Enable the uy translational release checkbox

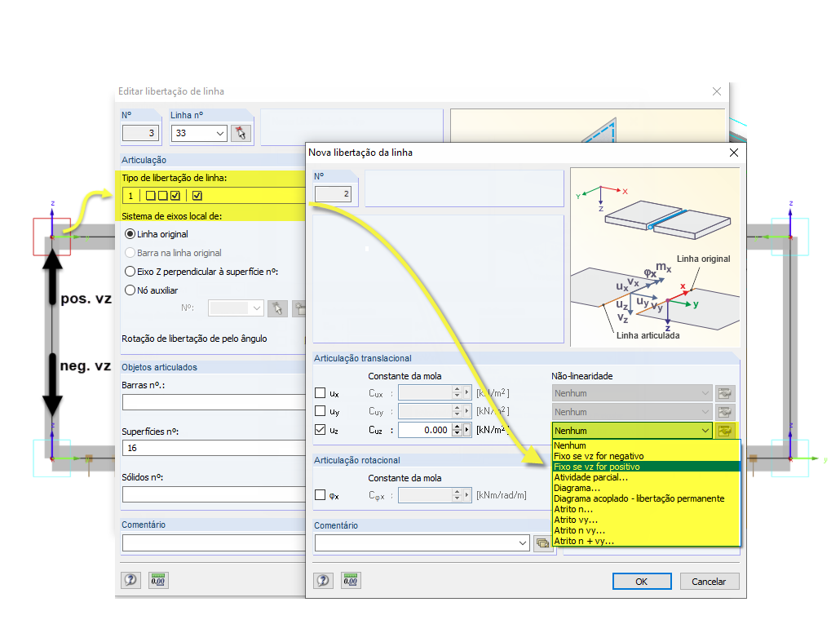tap(321, 411)
